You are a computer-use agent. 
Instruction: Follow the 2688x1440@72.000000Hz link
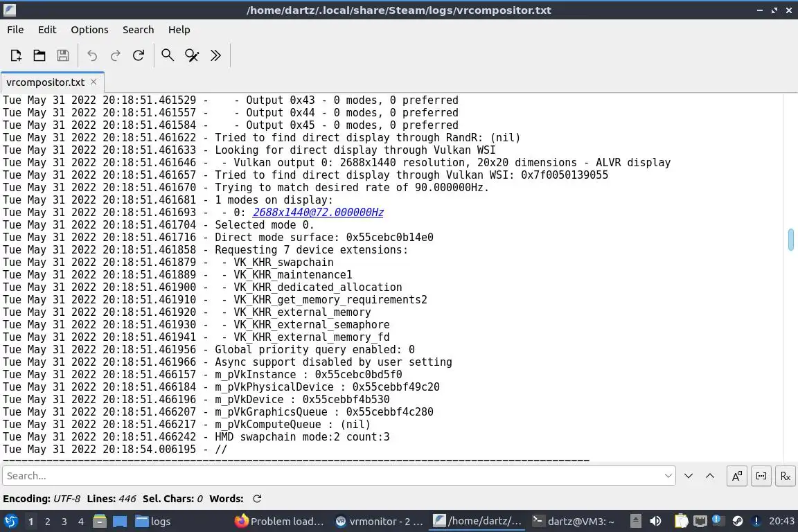(x=318, y=212)
